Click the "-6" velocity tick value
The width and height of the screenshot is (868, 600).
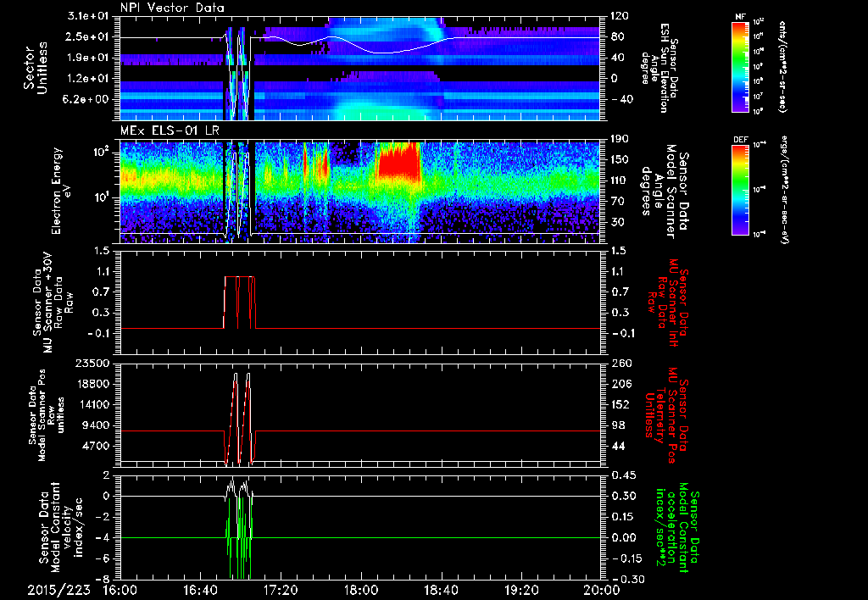click(x=103, y=558)
